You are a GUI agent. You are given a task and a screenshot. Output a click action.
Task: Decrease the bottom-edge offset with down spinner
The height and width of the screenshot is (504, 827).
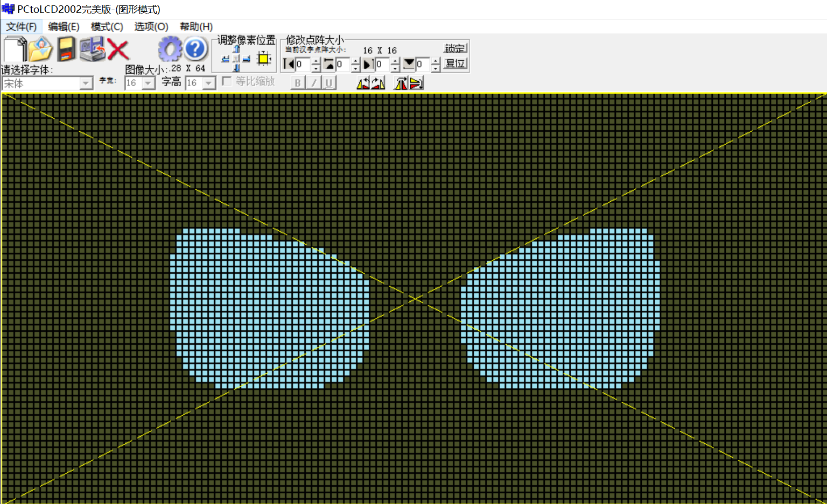click(x=436, y=68)
